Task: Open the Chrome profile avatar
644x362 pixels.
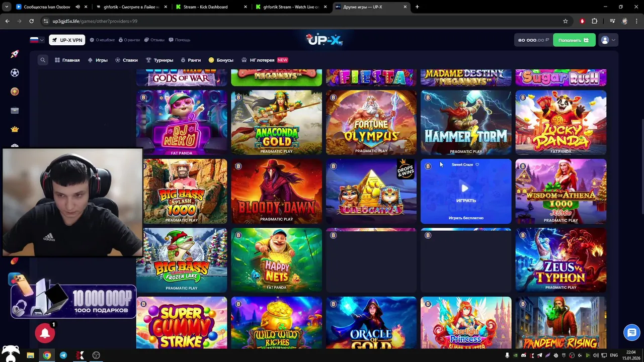Action: pos(625,21)
